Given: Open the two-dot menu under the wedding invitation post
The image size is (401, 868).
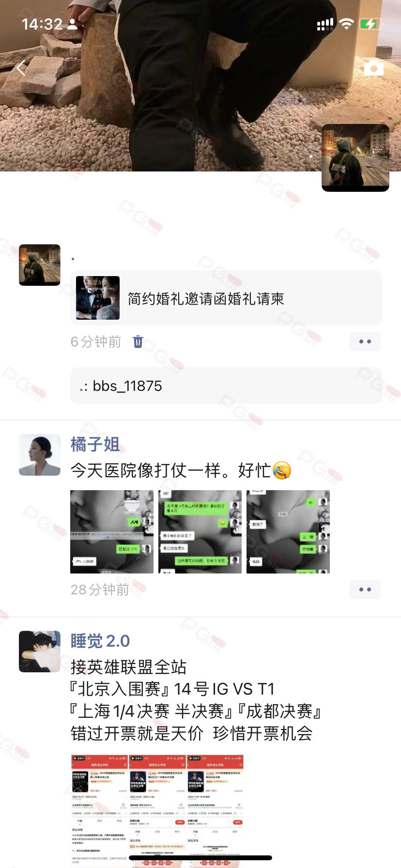Looking at the screenshot, I should pos(365,341).
